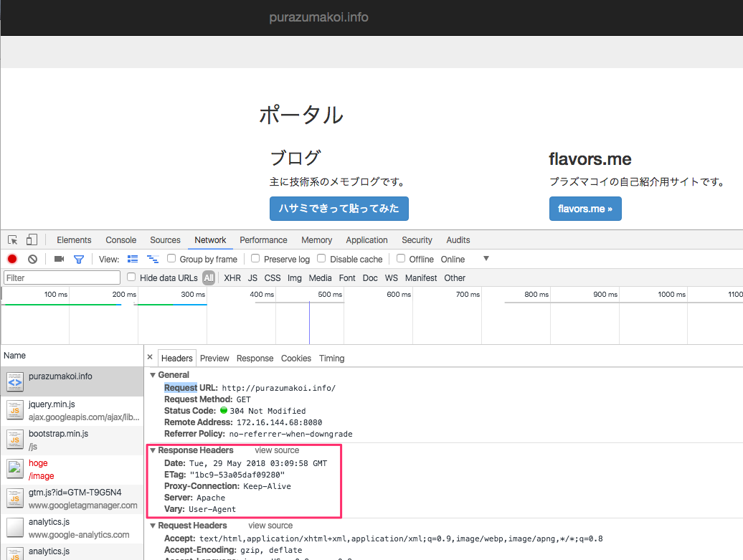
Task: Enable Preserve log checkbox
Action: tap(255, 258)
